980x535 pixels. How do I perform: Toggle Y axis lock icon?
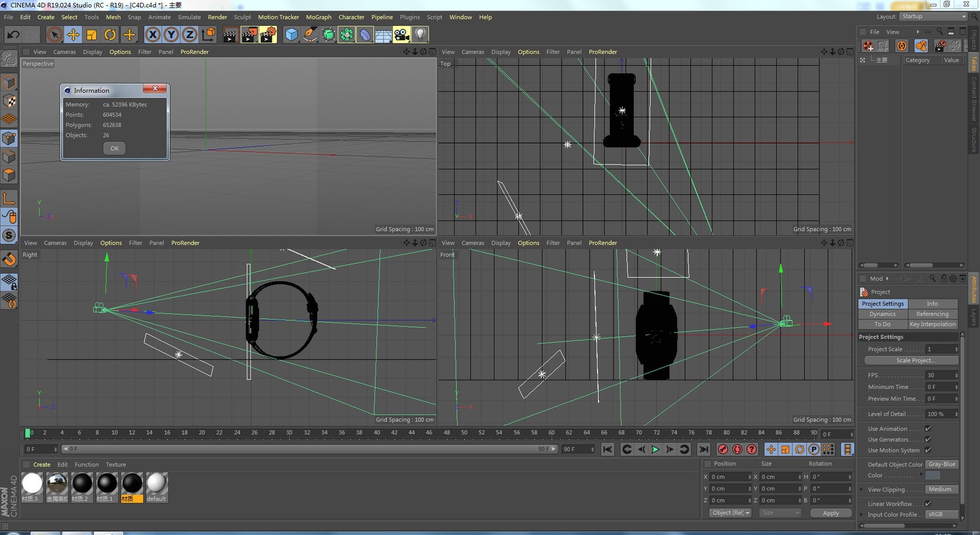[x=171, y=35]
